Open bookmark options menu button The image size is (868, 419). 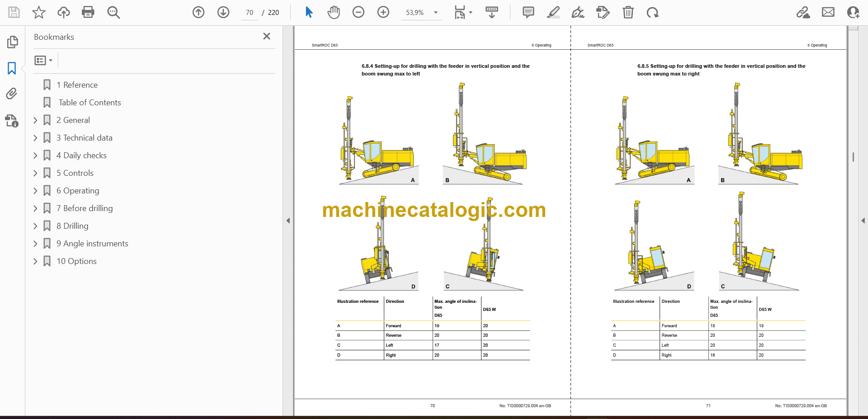tap(43, 60)
